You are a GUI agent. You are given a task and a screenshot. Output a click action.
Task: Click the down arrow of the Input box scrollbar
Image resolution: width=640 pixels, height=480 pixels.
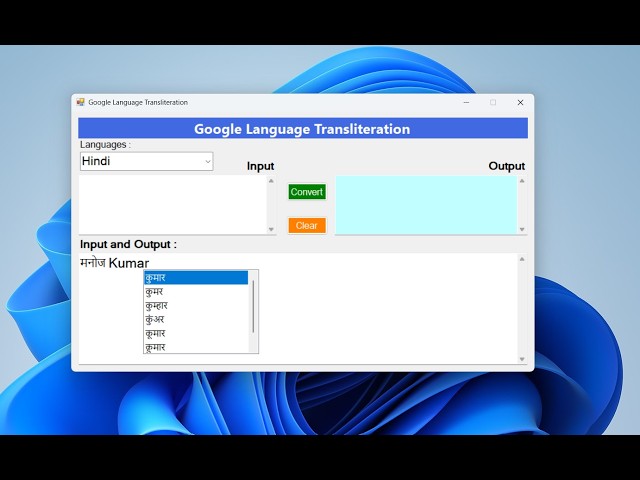tap(271, 229)
